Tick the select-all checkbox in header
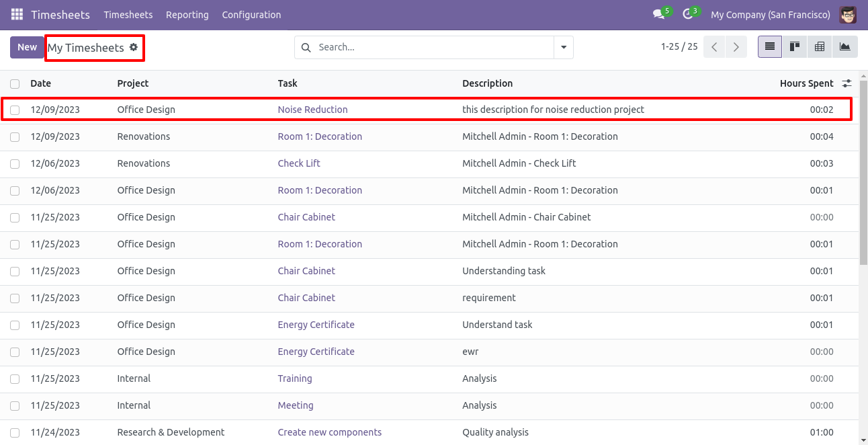Viewport: 868px width, 445px height. point(15,84)
